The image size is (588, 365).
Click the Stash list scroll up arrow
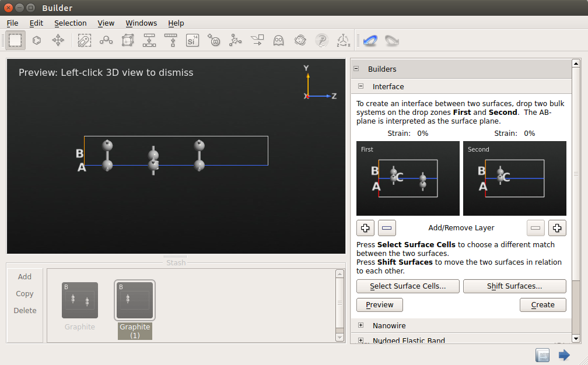click(339, 274)
